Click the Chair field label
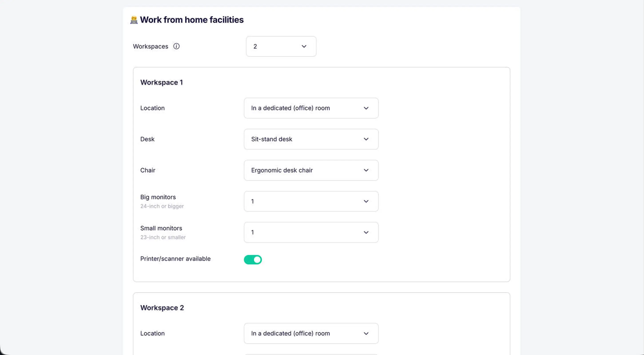This screenshot has height=355, width=644. pos(148,170)
